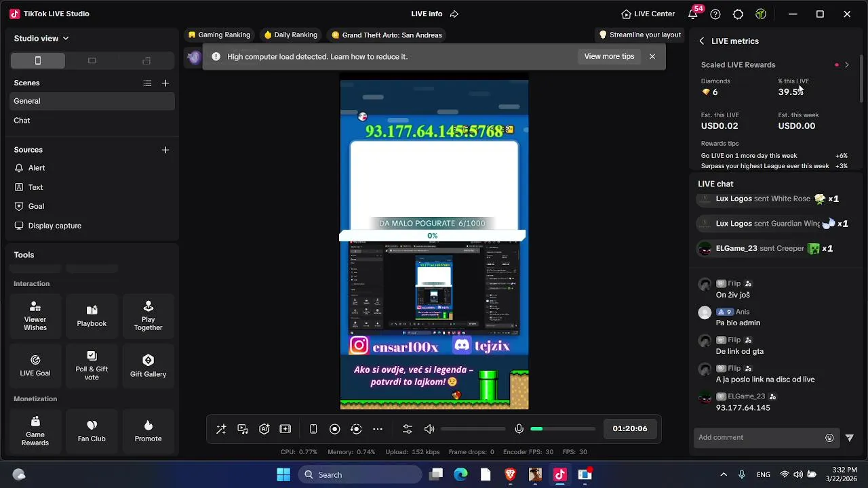This screenshot has height=488, width=868.
Task: Dismiss the high computer load notification
Action: [x=652, y=56]
